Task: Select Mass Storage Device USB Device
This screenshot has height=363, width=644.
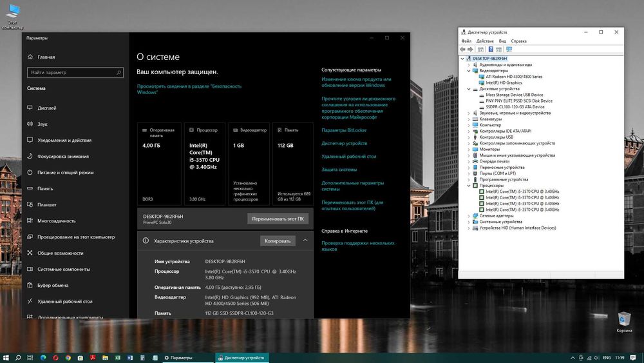Action: (514, 95)
